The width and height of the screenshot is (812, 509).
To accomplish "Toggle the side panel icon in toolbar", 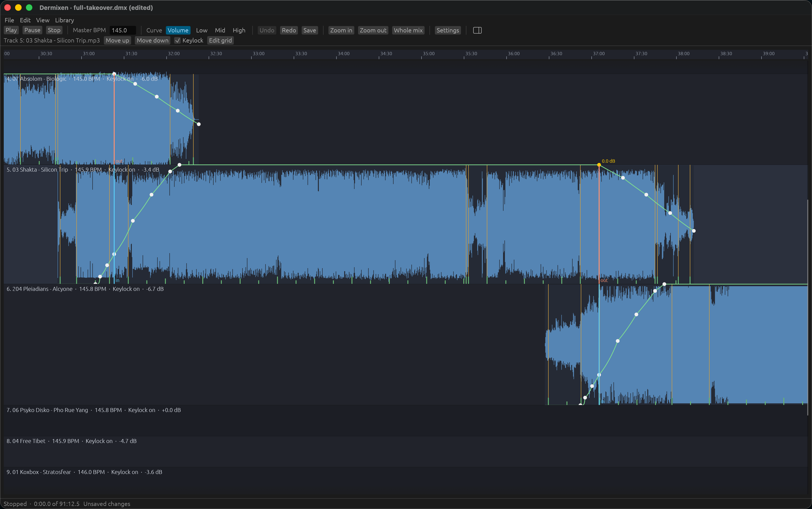I will pos(477,30).
